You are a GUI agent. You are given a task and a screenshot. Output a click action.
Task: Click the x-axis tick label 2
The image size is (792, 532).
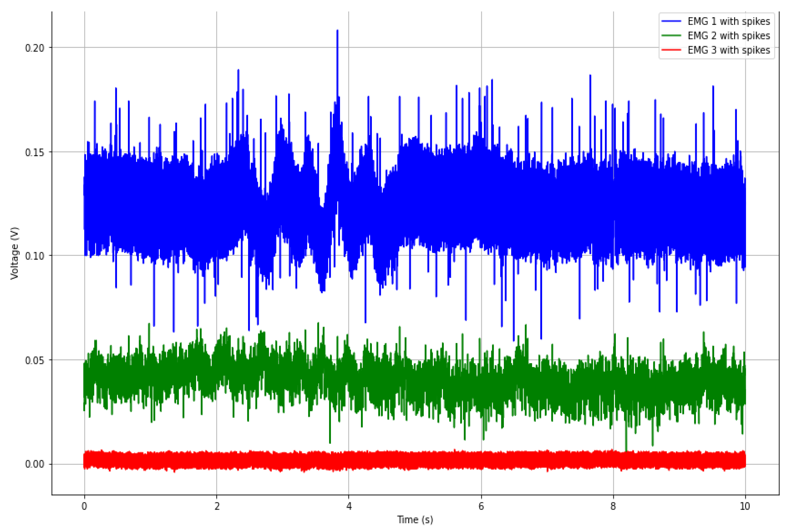(x=217, y=506)
